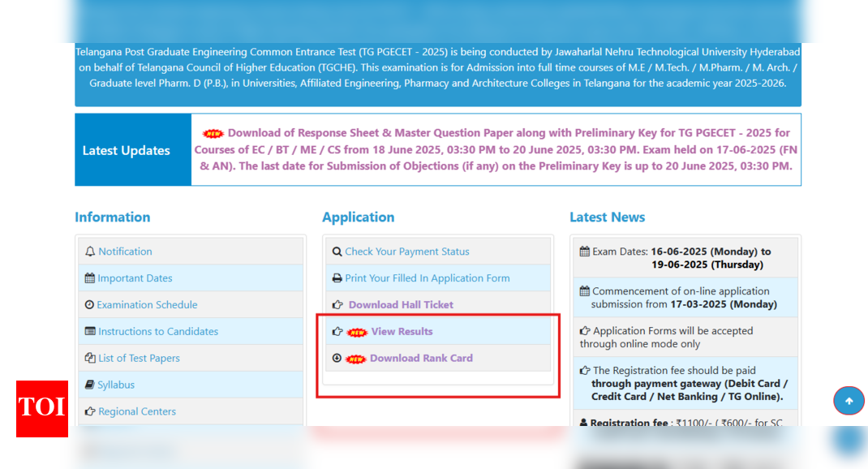Open the Response Sheet preliminary key announcement
The image size is (868, 469).
495,149
